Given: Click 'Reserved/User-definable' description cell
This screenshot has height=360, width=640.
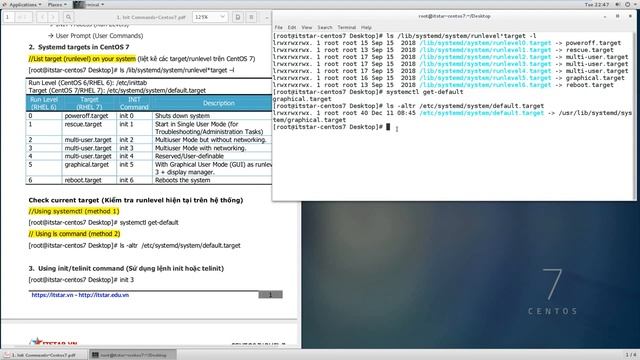Looking at the screenshot, I should click(x=189, y=156).
